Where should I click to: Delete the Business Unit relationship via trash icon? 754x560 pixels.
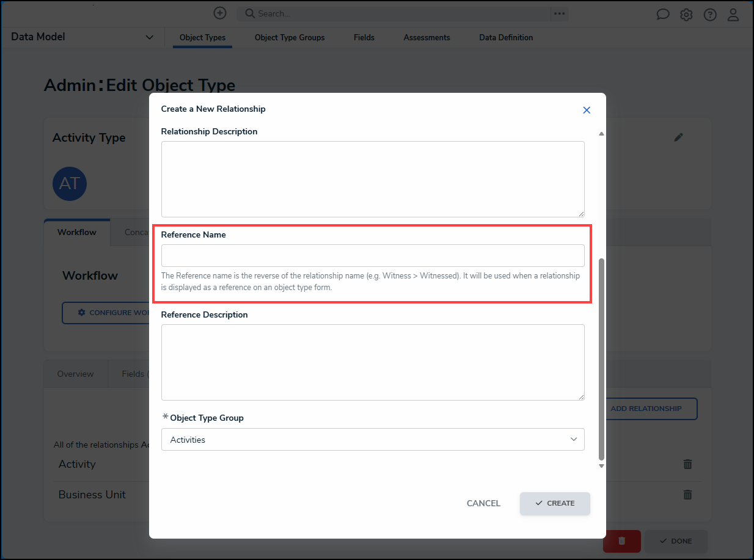(x=687, y=495)
